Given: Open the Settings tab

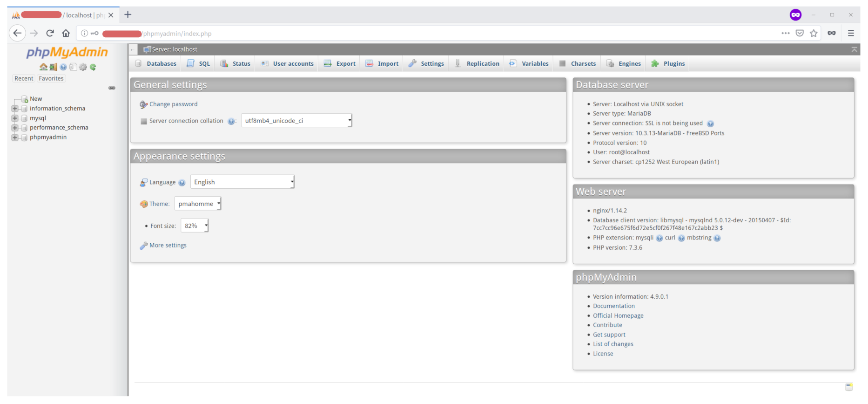Looking at the screenshot, I should [426, 64].
